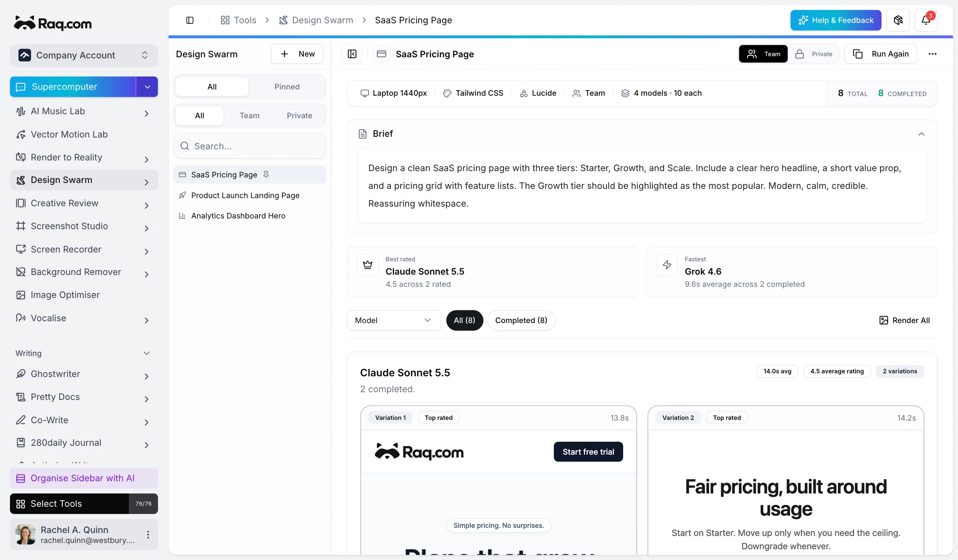Viewport: 958px width, 560px height.
Task: Open the three-dot more options menu
Action: pos(932,54)
